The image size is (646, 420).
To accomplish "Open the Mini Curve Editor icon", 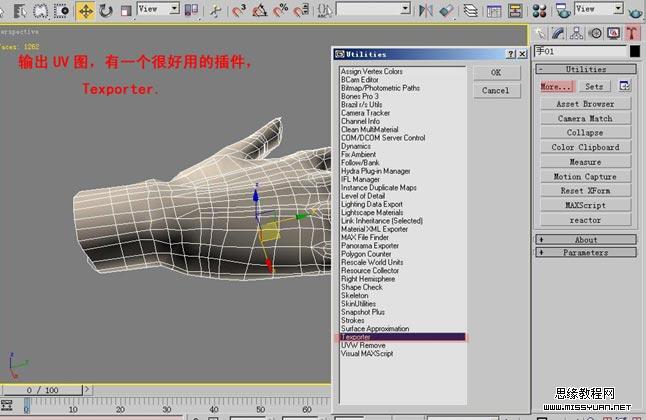I will click(x=7, y=406).
